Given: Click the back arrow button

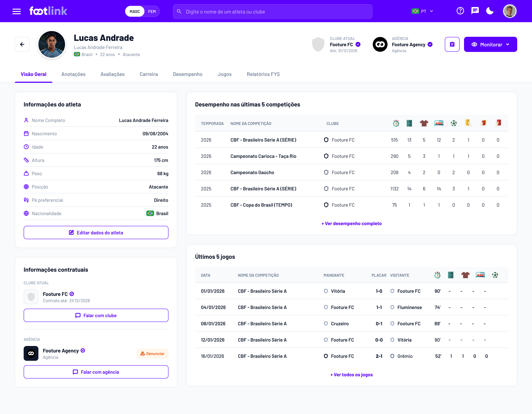Looking at the screenshot, I should coord(22,44).
